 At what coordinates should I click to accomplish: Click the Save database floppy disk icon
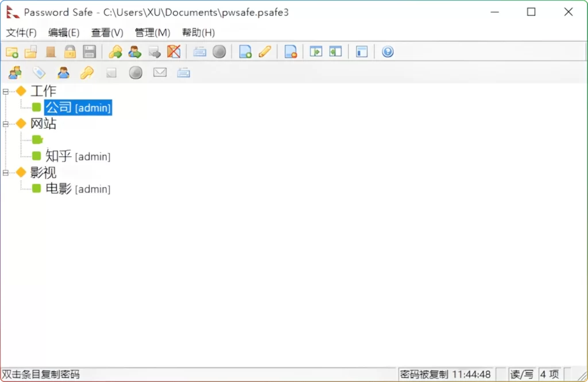88,52
